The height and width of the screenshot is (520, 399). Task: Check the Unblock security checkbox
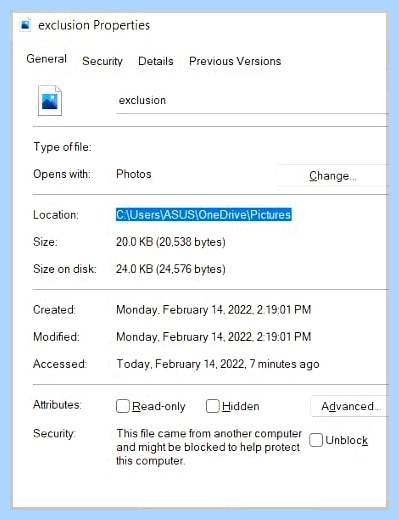tap(316, 440)
